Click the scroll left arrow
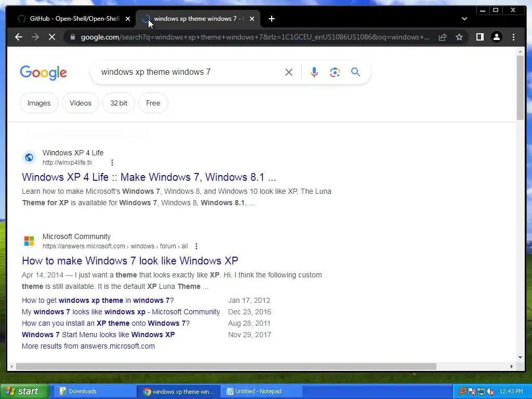Image resolution: width=532 pixels, height=399 pixels. pyautogui.click(x=11, y=366)
